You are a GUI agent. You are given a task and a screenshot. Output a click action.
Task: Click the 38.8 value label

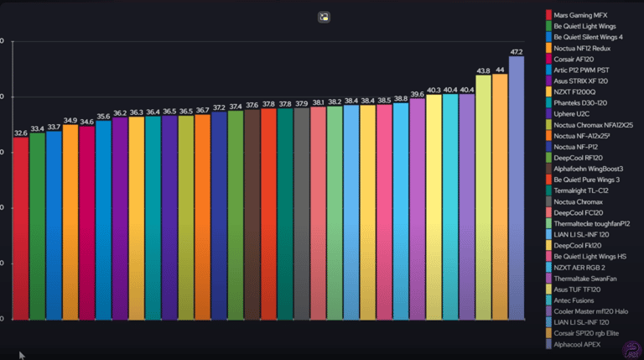[401, 99]
